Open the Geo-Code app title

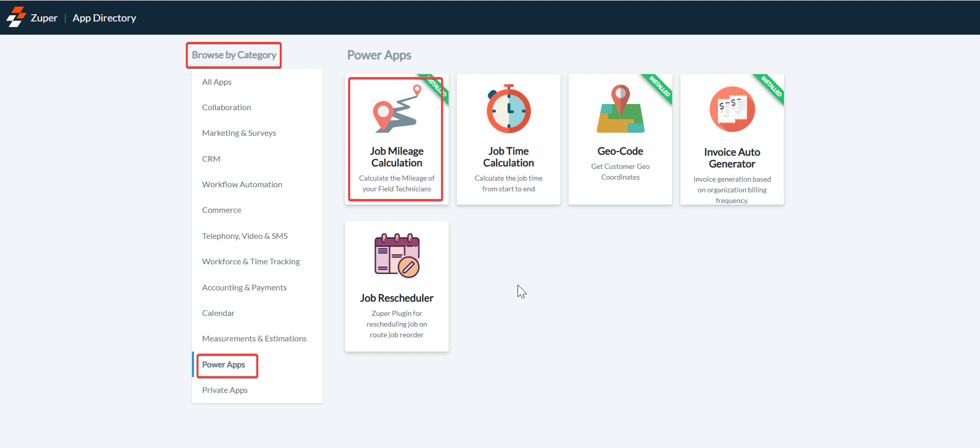tap(620, 151)
